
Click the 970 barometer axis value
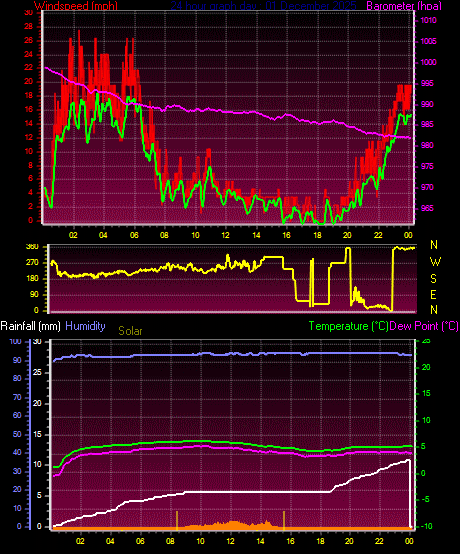tap(427, 187)
